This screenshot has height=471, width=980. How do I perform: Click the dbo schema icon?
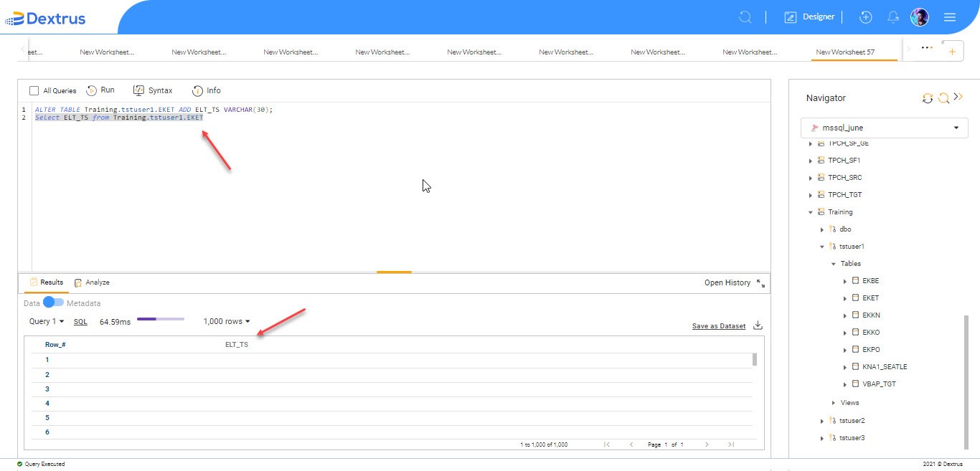pos(832,229)
